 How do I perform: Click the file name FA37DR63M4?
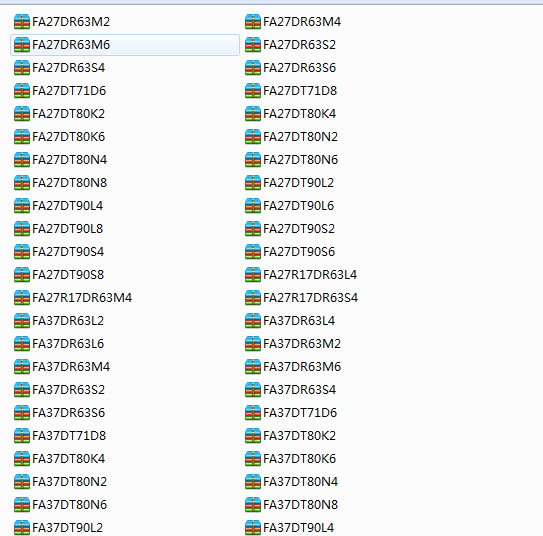click(71, 367)
